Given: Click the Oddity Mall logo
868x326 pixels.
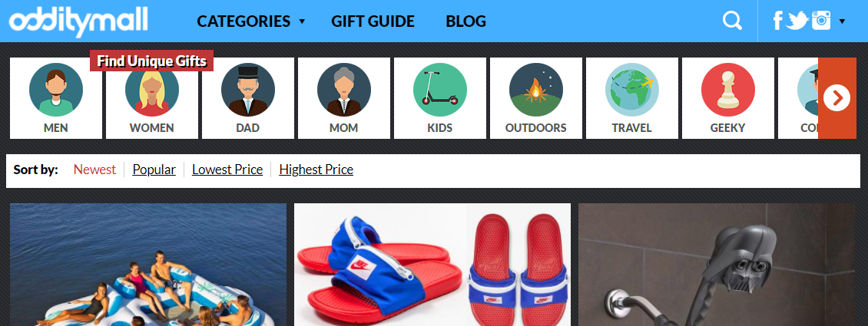Looking at the screenshot, I should coord(78,21).
